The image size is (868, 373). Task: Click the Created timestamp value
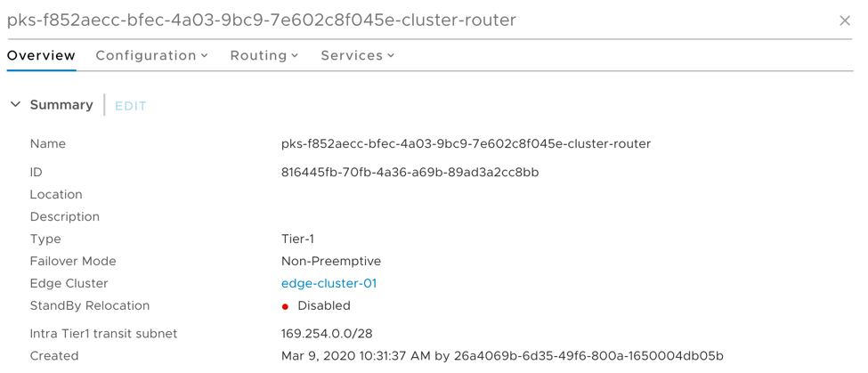pos(501,356)
